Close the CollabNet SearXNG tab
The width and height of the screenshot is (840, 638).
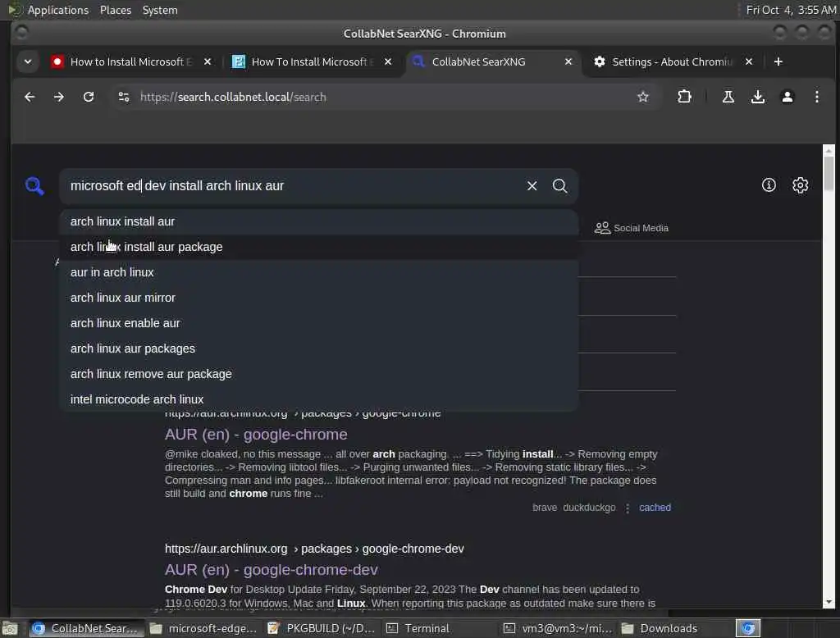pyautogui.click(x=568, y=62)
